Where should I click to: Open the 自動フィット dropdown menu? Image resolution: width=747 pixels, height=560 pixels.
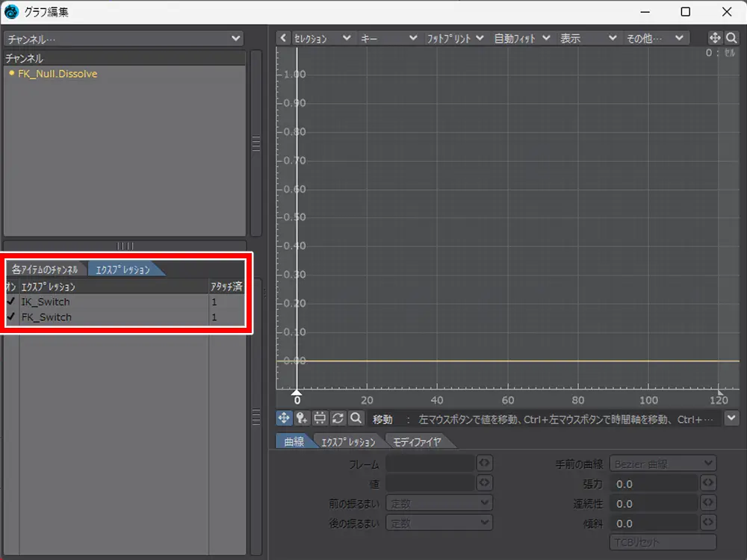click(521, 38)
